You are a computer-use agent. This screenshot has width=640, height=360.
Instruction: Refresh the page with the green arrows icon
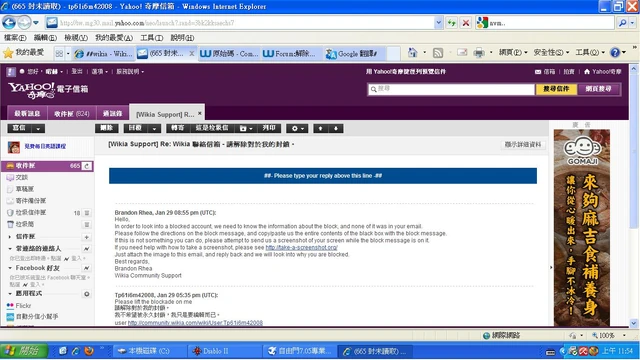click(451, 23)
